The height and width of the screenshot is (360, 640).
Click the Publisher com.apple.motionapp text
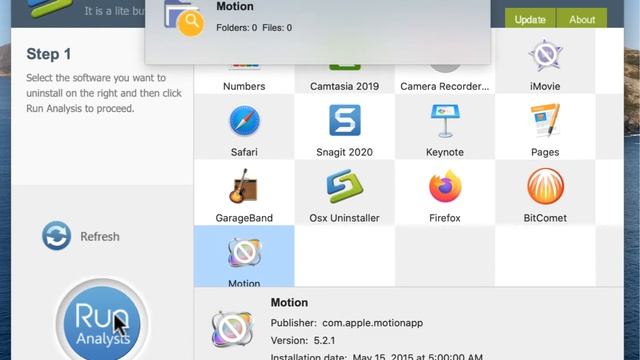pos(347,323)
